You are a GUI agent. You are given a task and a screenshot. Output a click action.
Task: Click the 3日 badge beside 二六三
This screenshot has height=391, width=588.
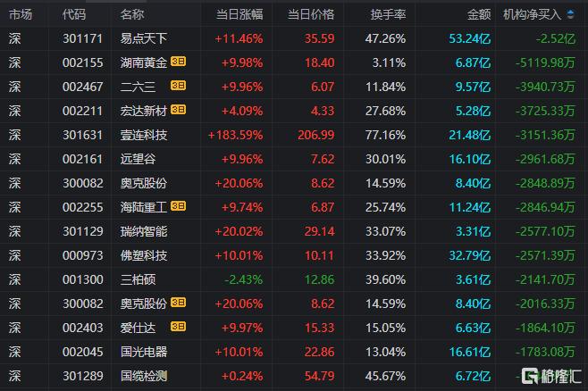click(178, 86)
